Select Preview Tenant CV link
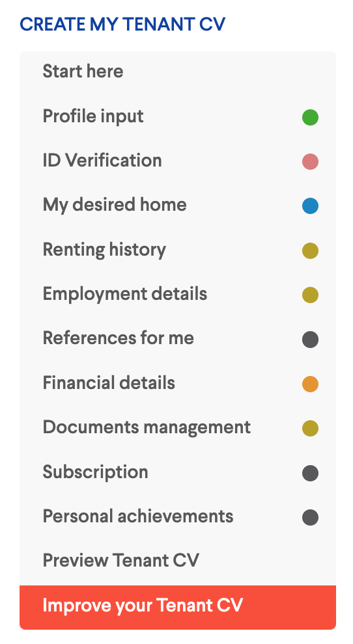The image size is (353, 644). click(x=178, y=561)
